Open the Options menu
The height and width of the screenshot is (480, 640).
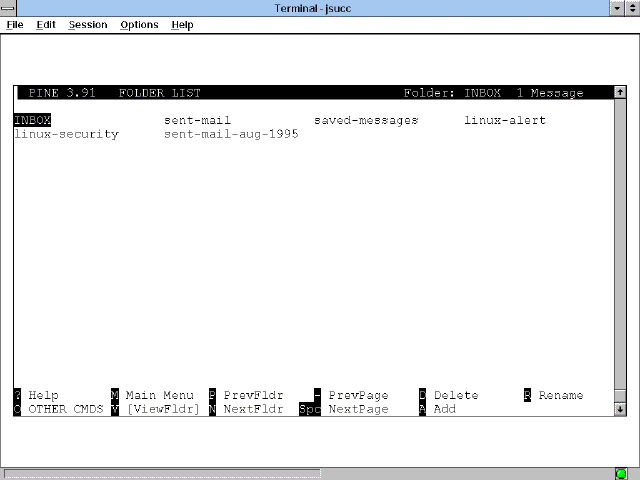pyautogui.click(x=139, y=25)
